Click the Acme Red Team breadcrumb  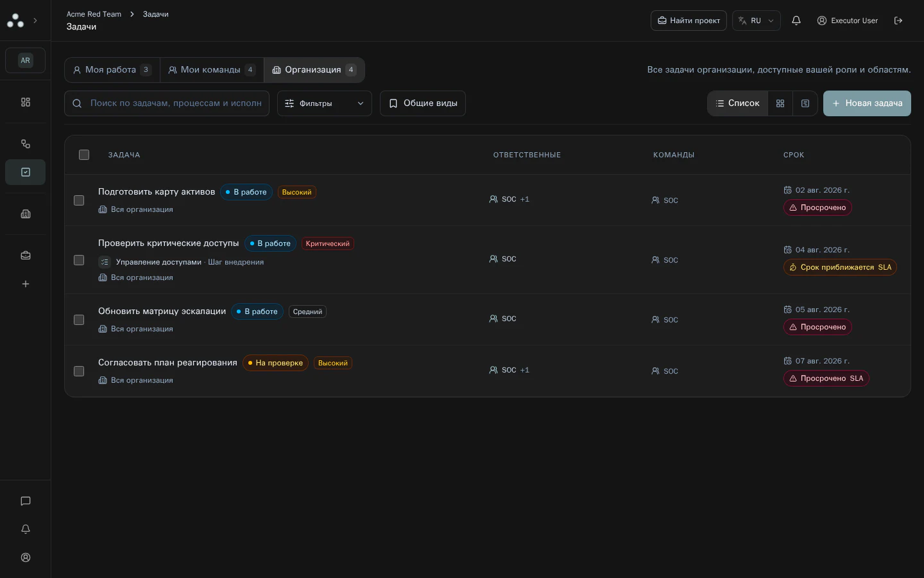pyautogui.click(x=94, y=14)
